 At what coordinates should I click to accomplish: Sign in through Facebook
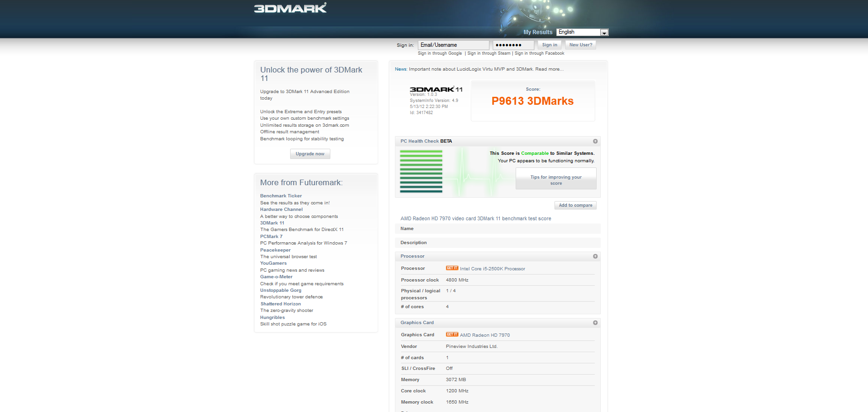[540, 53]
